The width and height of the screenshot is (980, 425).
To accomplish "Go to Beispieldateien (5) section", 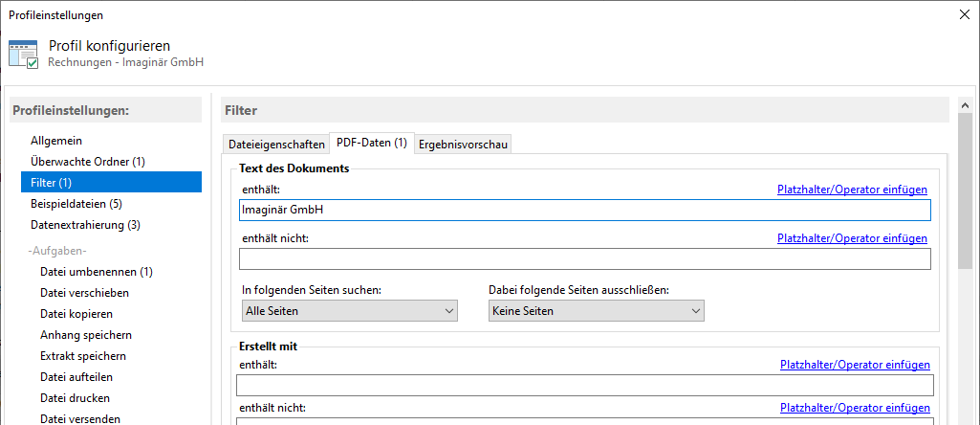I will [x=76, y=204].
